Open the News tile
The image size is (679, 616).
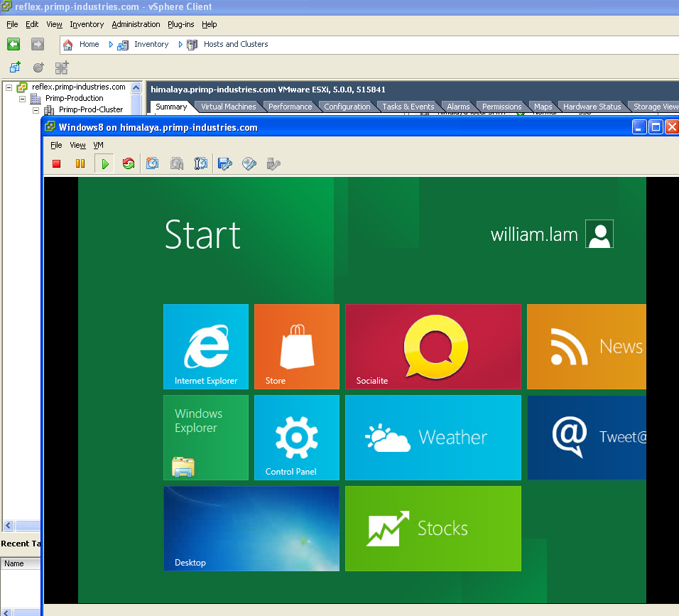click(x=587, y=347)
